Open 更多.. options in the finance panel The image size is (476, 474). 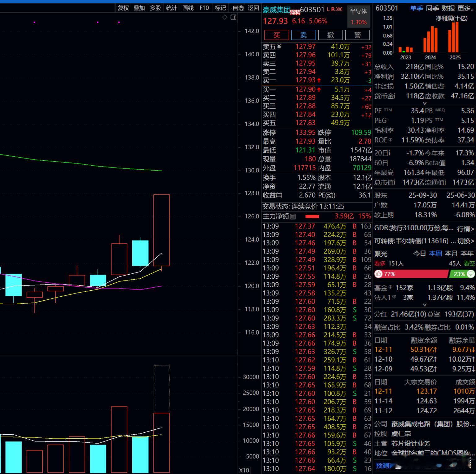[x=465, y=8]
